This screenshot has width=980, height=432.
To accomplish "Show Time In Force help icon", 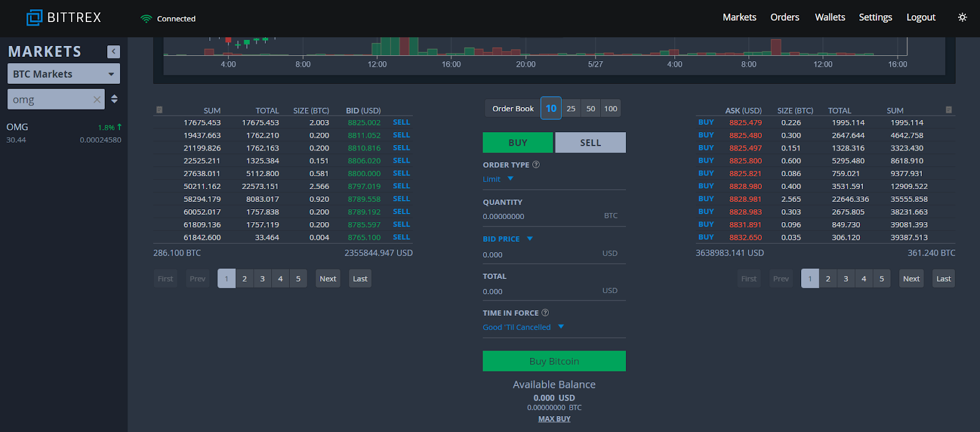I will point(545,313).
